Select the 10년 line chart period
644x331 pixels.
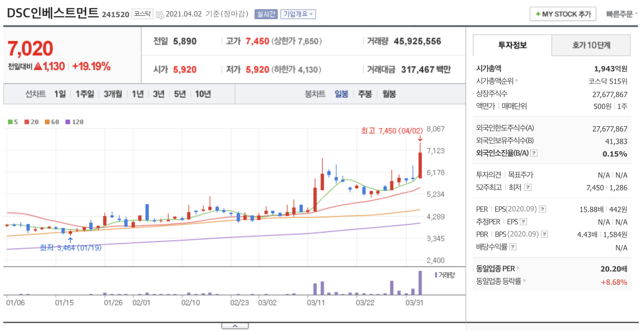click(203, 94)
